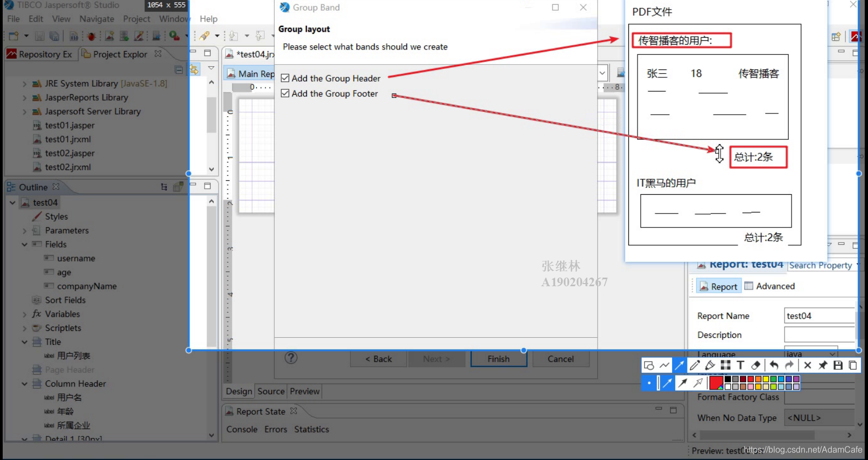Viewport: 868px width, 460px height.
Task: Open the Statistics view link
Action: pos(311,429)
